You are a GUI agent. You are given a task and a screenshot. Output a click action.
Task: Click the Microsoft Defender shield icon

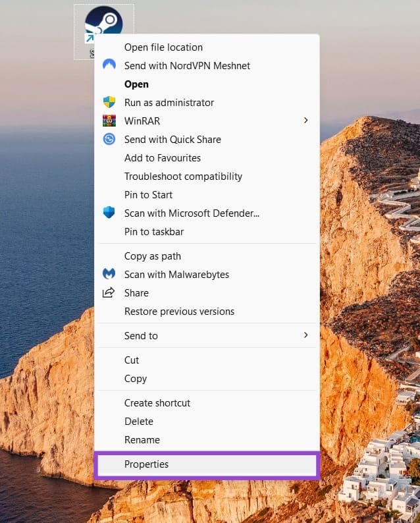[109, 213]
